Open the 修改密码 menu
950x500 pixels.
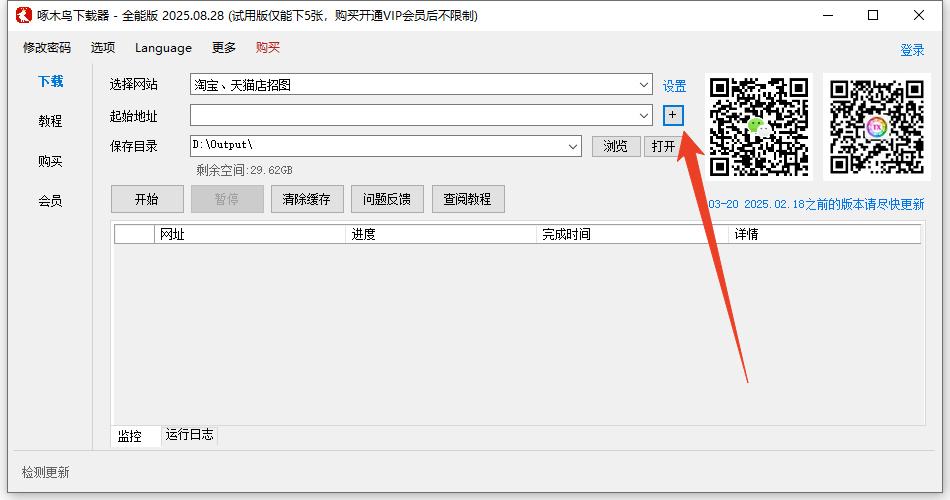(47, 48)
